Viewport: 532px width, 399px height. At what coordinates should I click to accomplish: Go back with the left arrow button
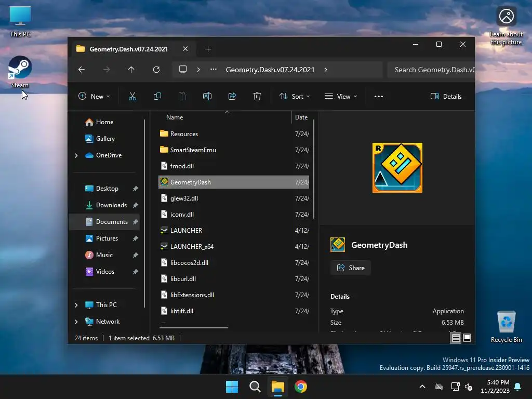click(82, 70)
